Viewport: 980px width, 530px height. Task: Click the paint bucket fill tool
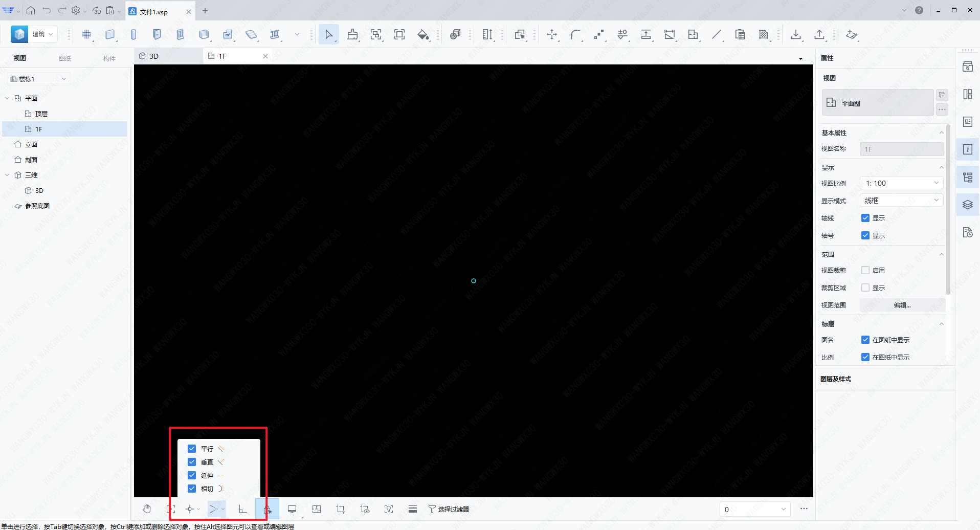tap(423, 34)
